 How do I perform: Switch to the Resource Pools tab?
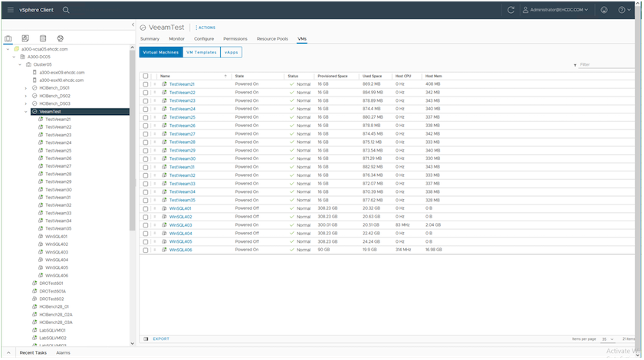(x=272, y=38)
